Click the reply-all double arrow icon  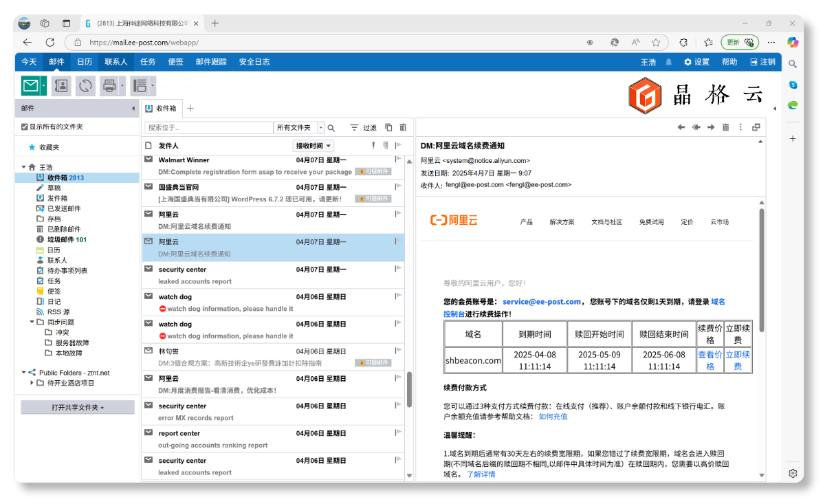click(696, 127)
